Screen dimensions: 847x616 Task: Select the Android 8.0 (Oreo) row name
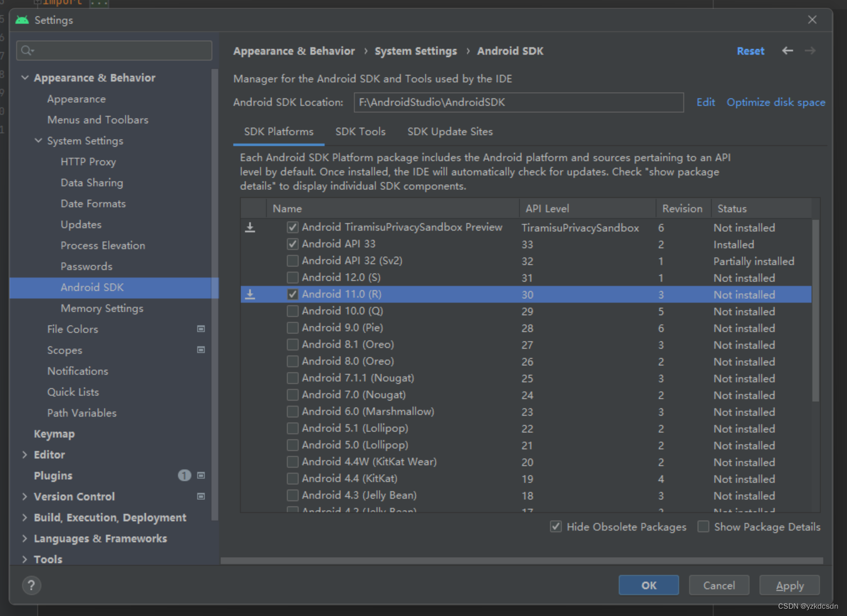[x=348, y=361]
